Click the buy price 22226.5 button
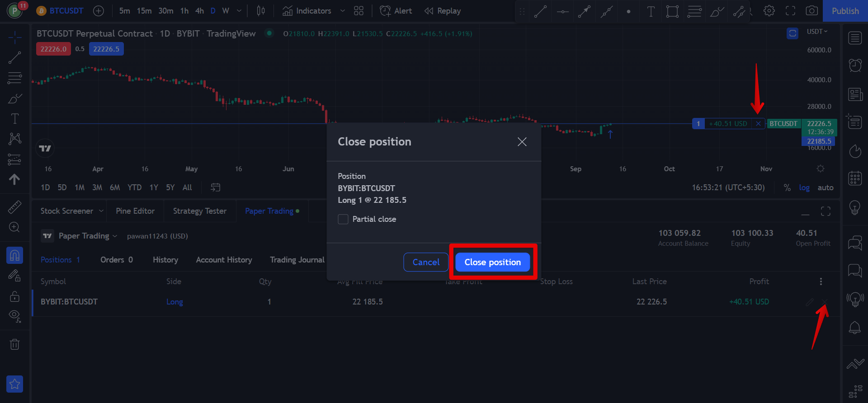The height and width of the screenshot is (403, 868). (106, 49)
